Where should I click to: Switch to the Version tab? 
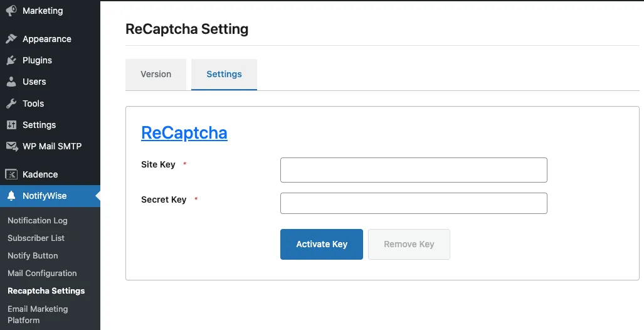click(156, 74)
